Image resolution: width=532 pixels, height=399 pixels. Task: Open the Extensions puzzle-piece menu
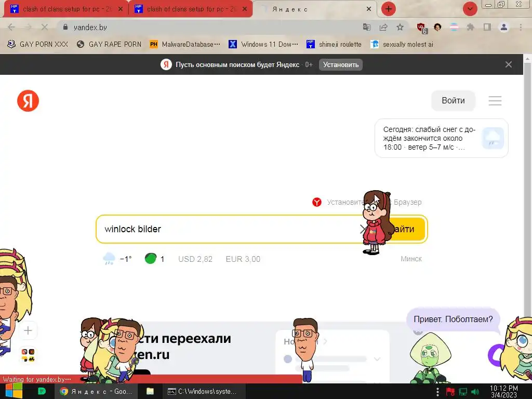click(470, 27)
